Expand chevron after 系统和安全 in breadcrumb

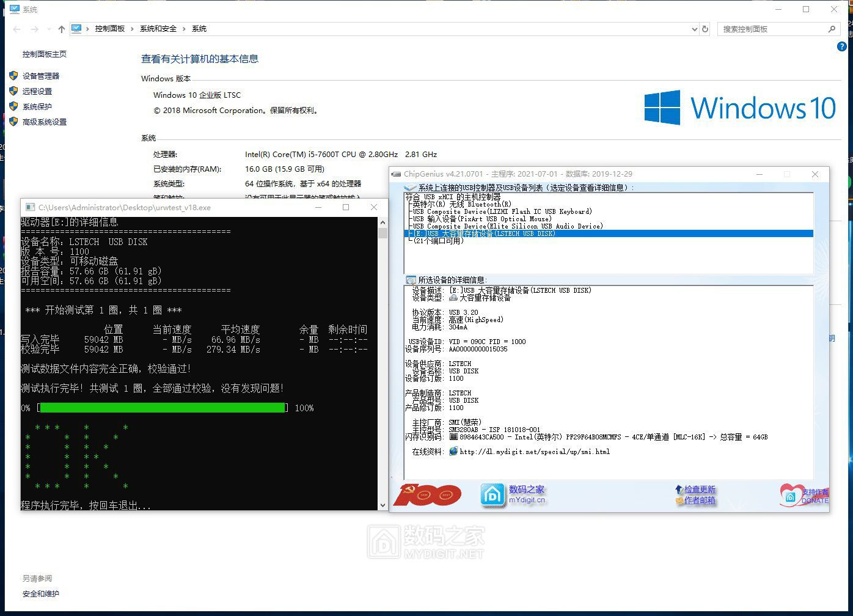click(x=185, y=29)
